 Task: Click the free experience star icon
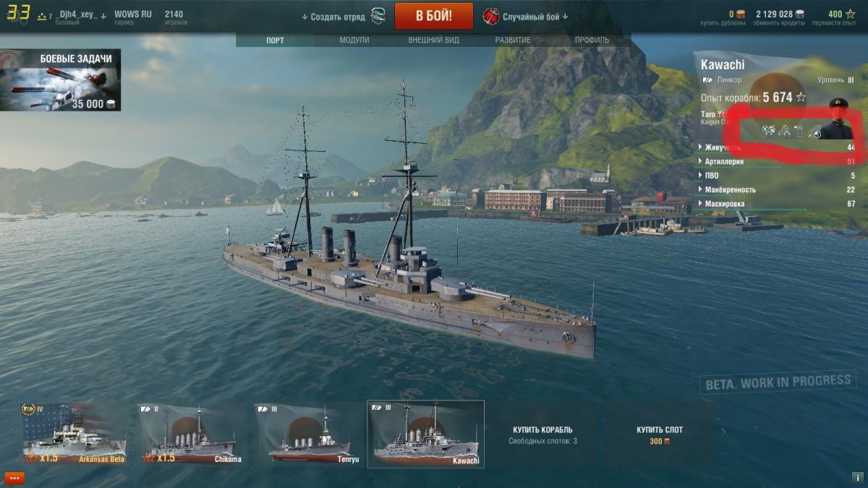coord(849,14)
